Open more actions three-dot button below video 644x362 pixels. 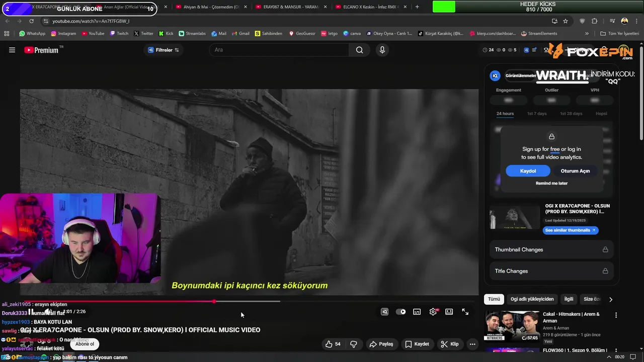coord(472,344)
